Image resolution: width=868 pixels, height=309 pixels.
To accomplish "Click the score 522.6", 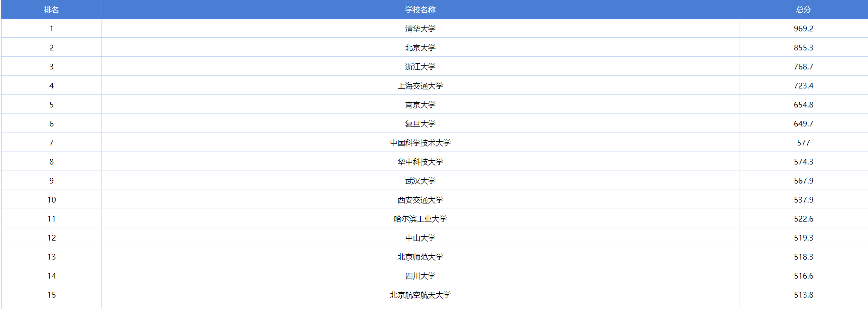I will pos(803,219).
